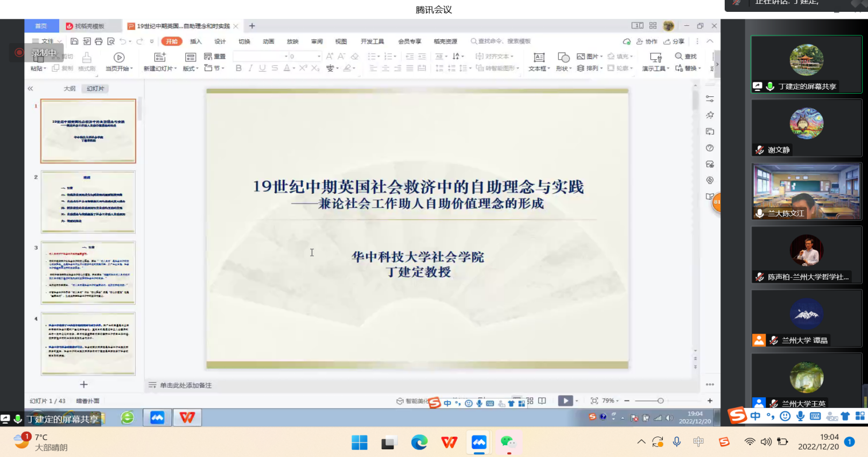Switch to the Outline (大纲) pane tab
The width and height of the screenshot is (868, 457).
tap(69, 88)
